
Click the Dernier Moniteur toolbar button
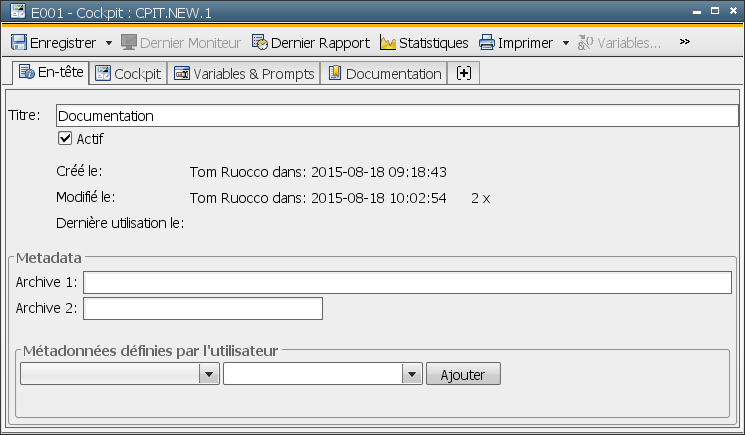pyautogui.click(x=181, y=43)
